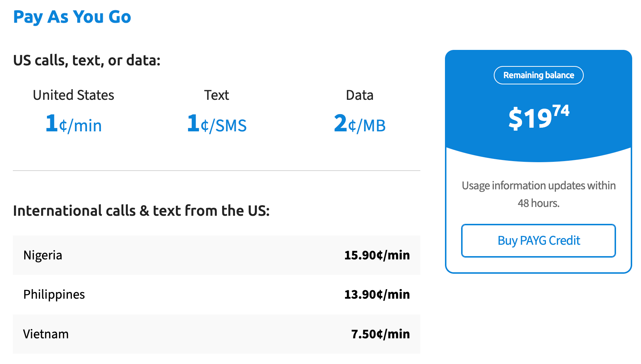Image resolution: width=641 pixels, height=364 pixels.
Task: Click the Data column label
Action: (x=360, y=95)
